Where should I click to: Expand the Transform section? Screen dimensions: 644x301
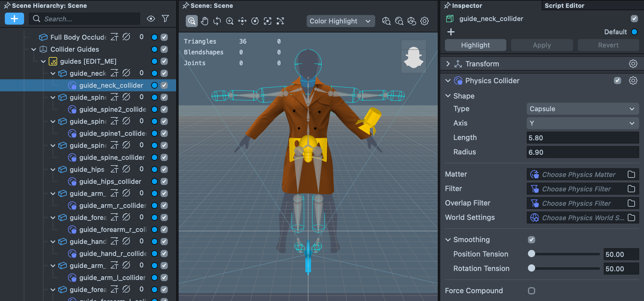[448, 64]
